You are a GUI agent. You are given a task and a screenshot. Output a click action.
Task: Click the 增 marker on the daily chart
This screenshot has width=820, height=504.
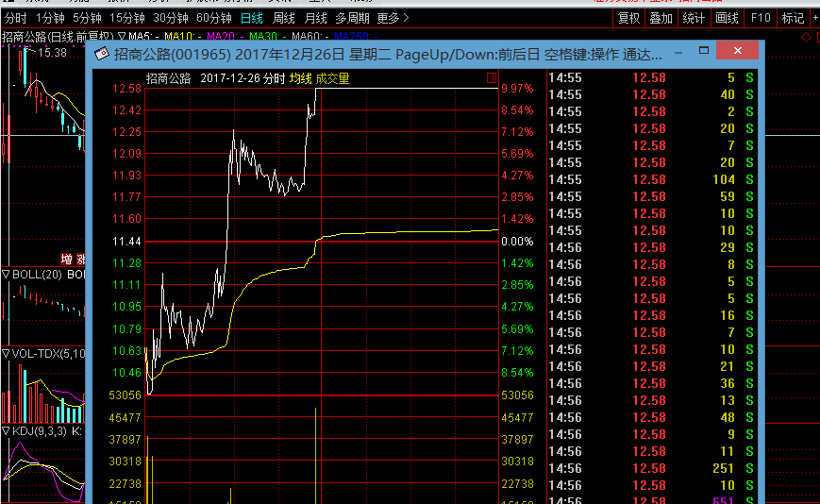point(66,259)
